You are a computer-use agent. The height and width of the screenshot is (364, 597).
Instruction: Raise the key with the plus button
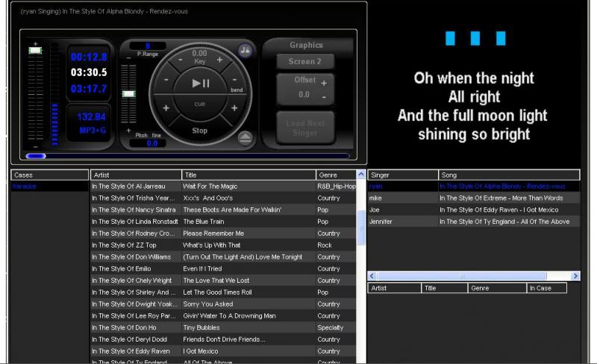tap(219, 60)
